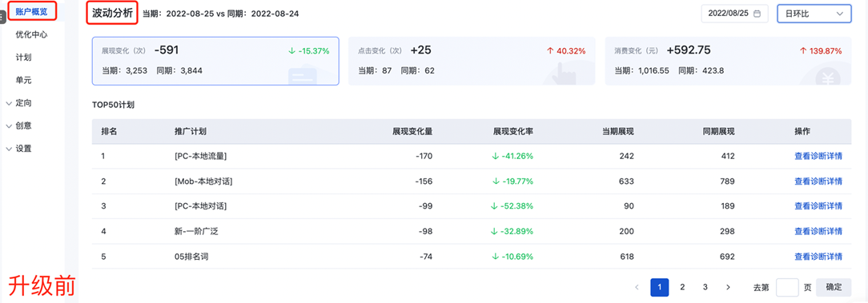Click the -10.69% change rate cell
This screenshot has width=868, height=303.
tap(512, 257)
